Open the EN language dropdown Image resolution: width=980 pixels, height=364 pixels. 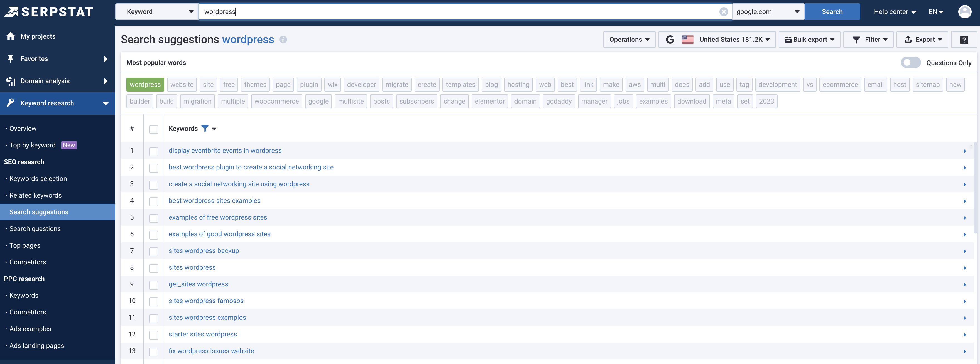(x=936, y=12)
